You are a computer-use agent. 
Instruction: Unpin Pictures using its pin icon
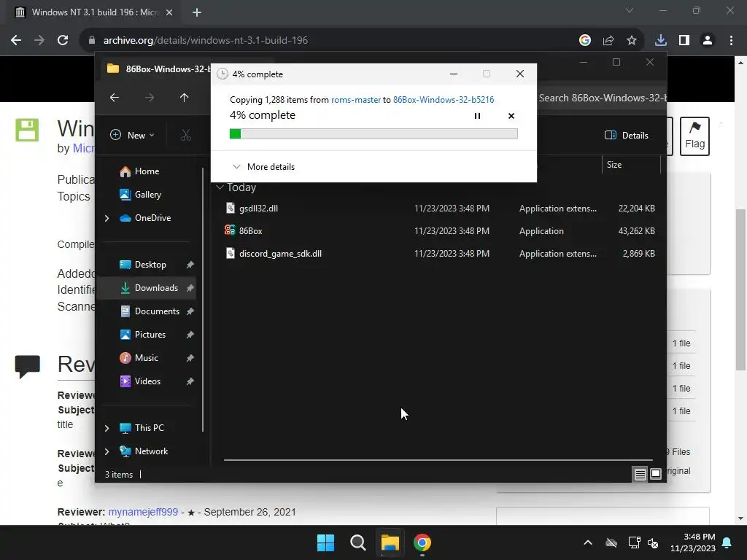(190, 335)
